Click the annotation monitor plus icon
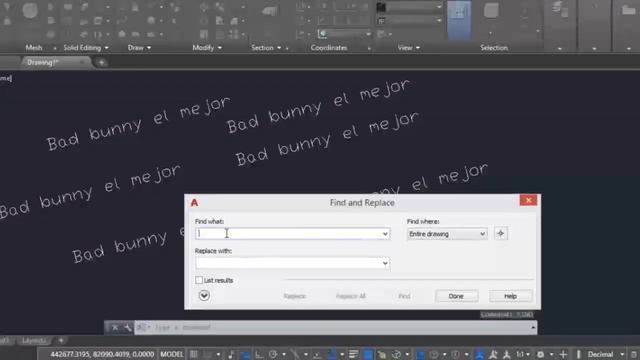The image size is (640, 360). pyautogui.click(x=563, y=354)
